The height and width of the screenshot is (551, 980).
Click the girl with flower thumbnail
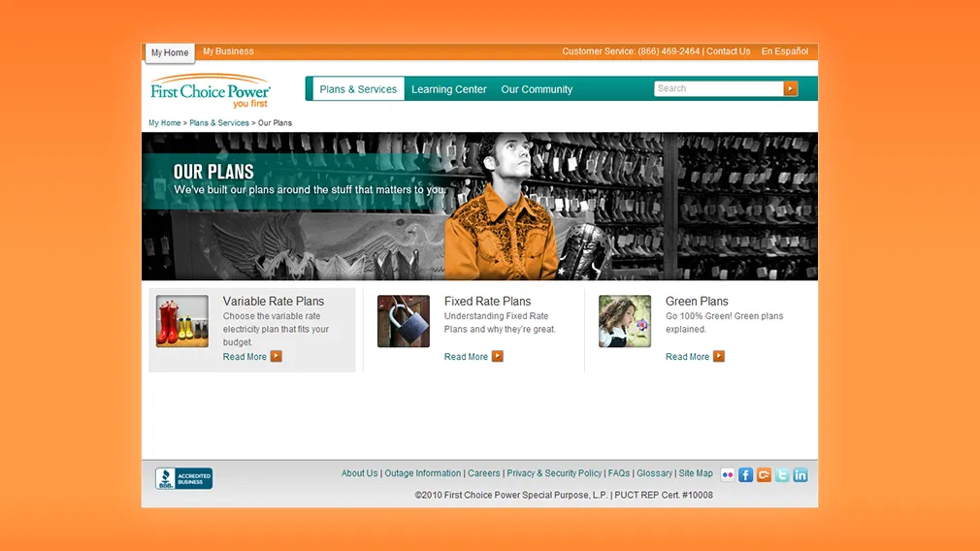pyautogui.click(x=624, y=321)
